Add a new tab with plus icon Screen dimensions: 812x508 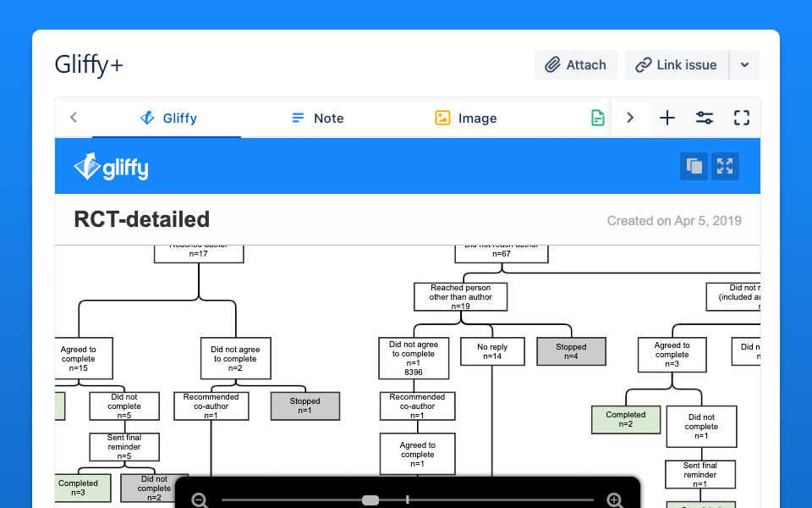tap(667, 118)
